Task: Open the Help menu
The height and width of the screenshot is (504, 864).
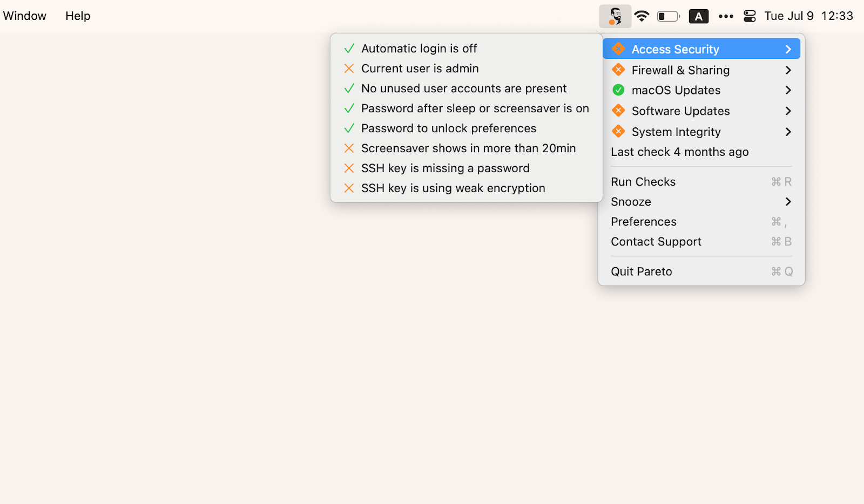Action: [x=78, y=16]
